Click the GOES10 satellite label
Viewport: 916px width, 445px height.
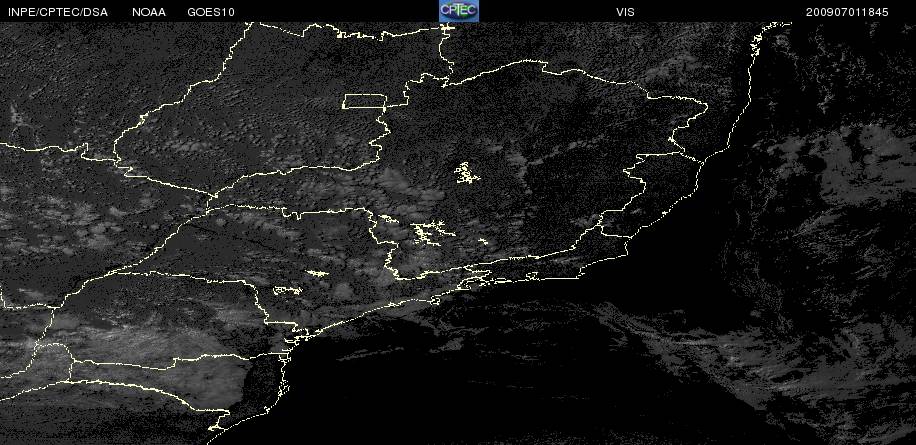tap(211, 12)
